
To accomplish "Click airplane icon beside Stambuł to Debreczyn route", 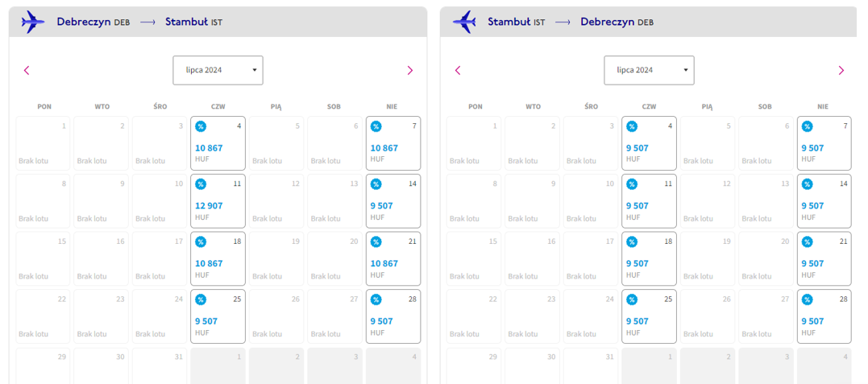I will click(464, 22).
